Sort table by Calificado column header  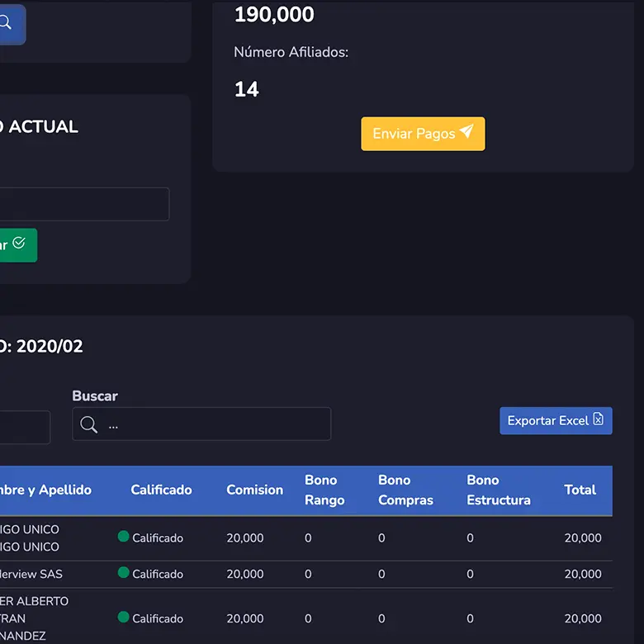pos(161,490)
